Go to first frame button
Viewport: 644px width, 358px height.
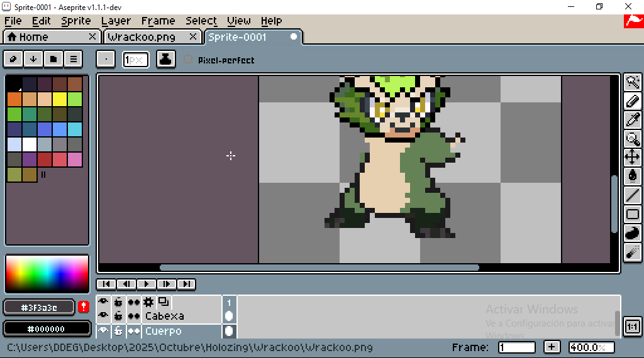click(106, 284)
